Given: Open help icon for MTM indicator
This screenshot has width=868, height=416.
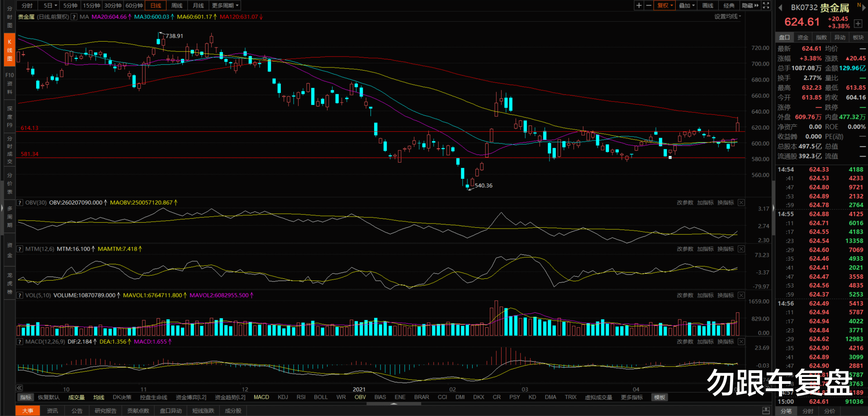Looking at the screenshot, I should coord(20,249).
